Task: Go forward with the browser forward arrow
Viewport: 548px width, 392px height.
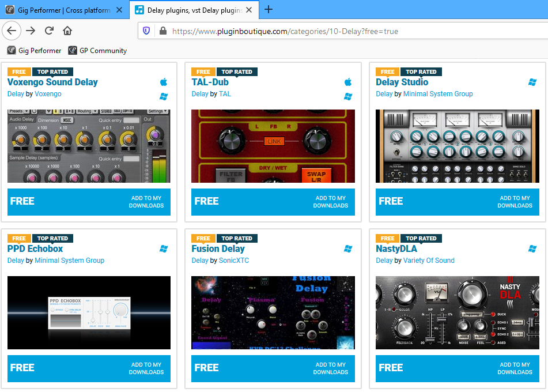Action: point(31,31)
